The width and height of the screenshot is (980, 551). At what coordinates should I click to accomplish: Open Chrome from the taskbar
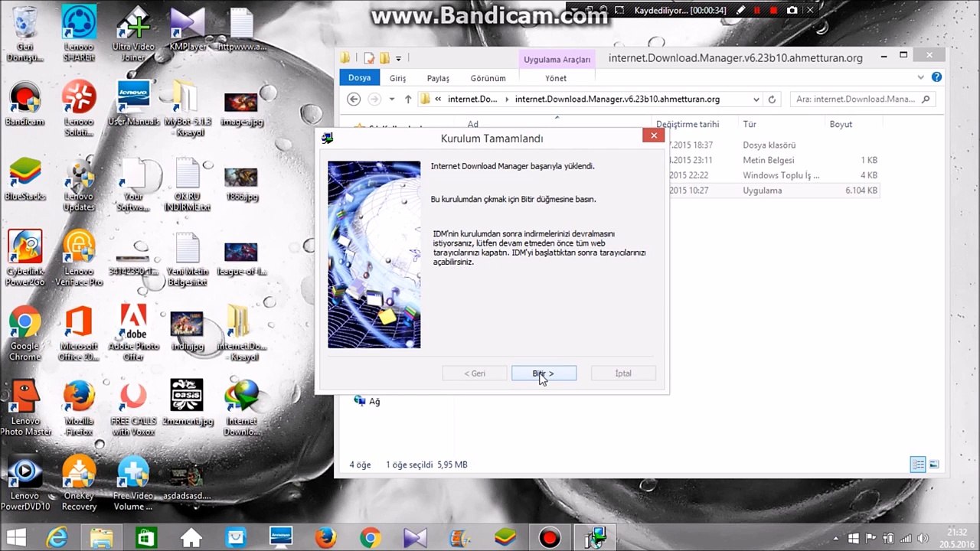point(371,538)
